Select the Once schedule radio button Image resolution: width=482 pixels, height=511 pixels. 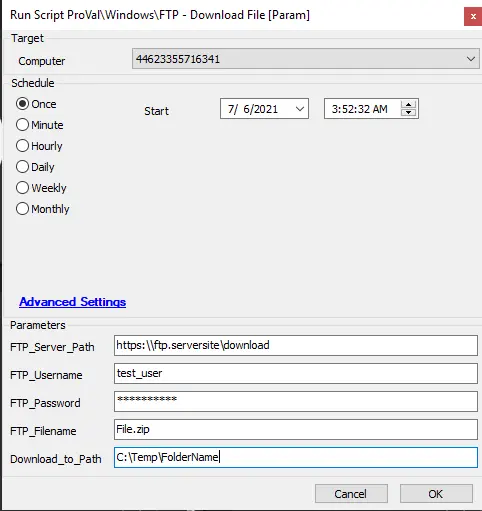coord(22,104)
